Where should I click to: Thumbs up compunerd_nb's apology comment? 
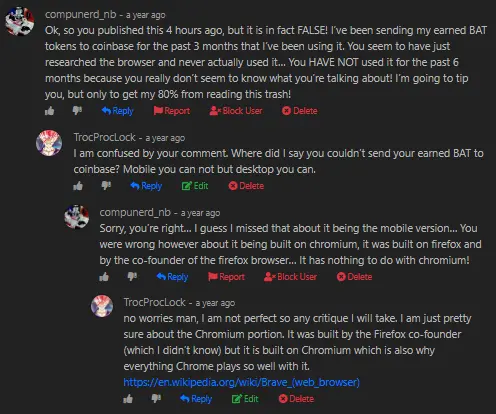[x=104, y=277]
